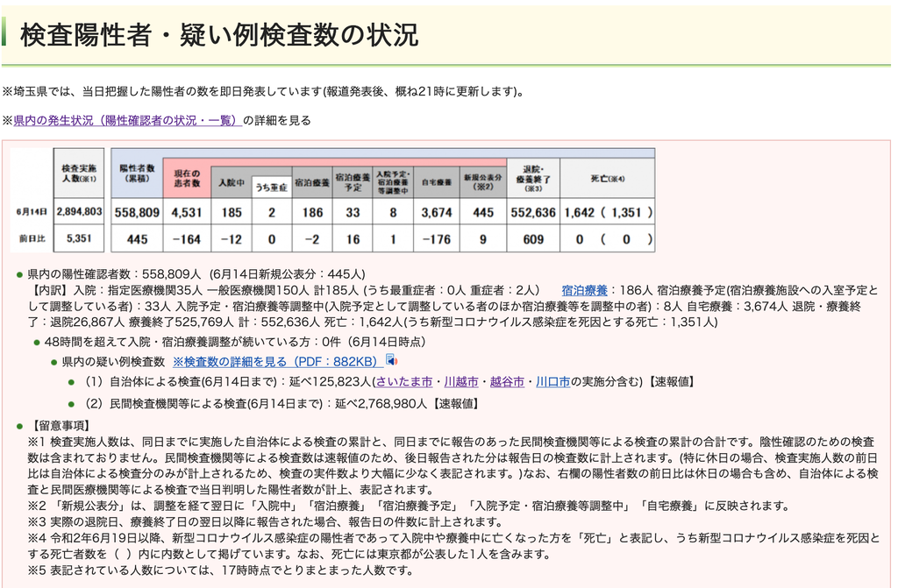The image size is (898, 588).
Task: Click the うち重症 column header
Action: 272,188
